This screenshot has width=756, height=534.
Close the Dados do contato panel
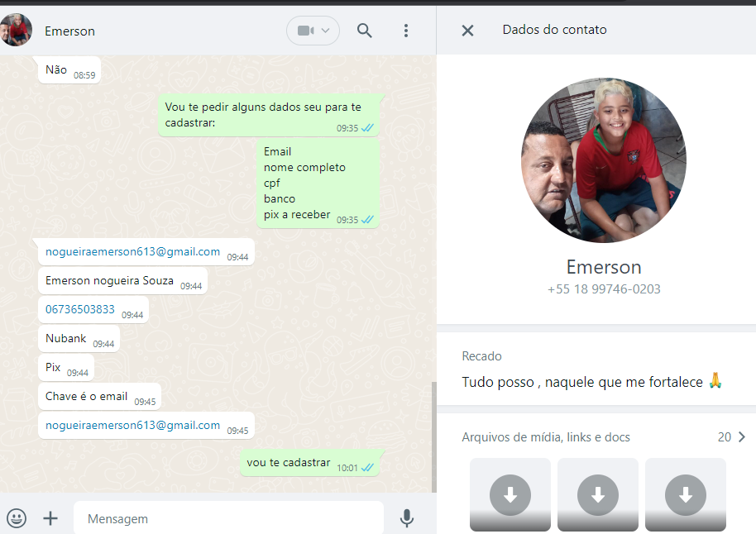467,31
